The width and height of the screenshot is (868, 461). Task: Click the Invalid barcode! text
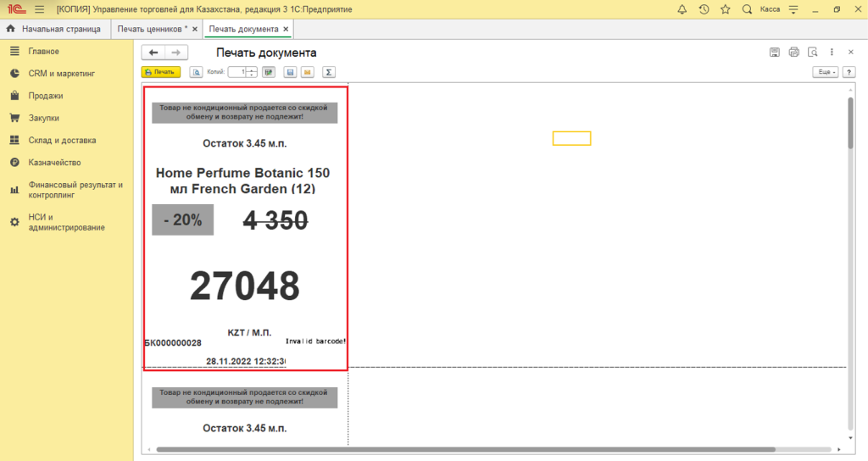click(x=315, y=342)
